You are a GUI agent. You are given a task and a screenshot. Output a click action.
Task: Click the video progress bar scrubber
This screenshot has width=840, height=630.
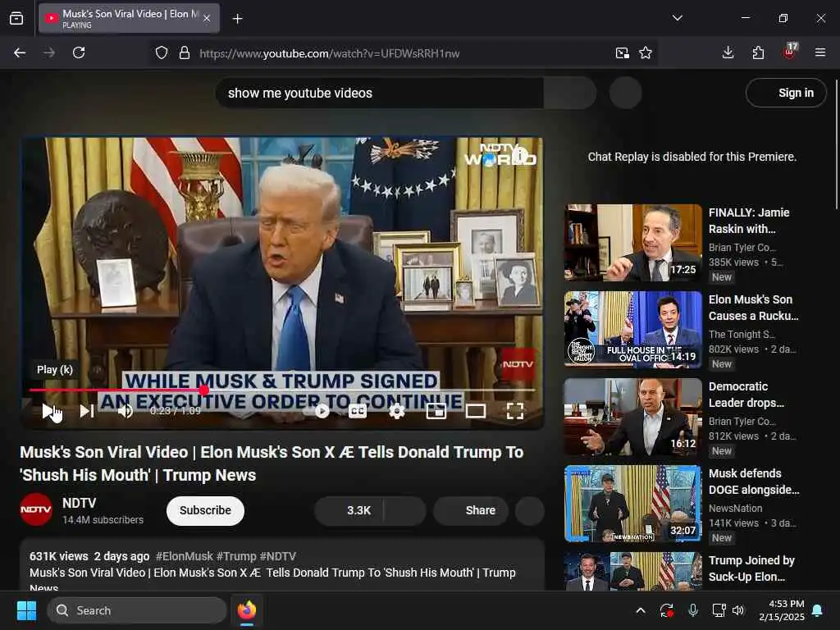pyautogui.click(x=204, y=390)
